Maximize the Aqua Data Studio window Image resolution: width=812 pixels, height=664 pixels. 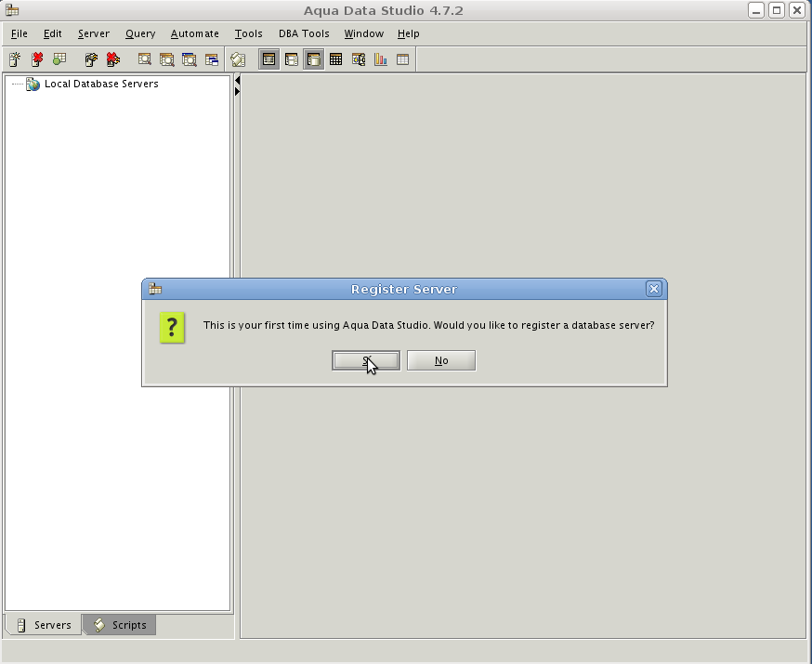tap(777, 10)
